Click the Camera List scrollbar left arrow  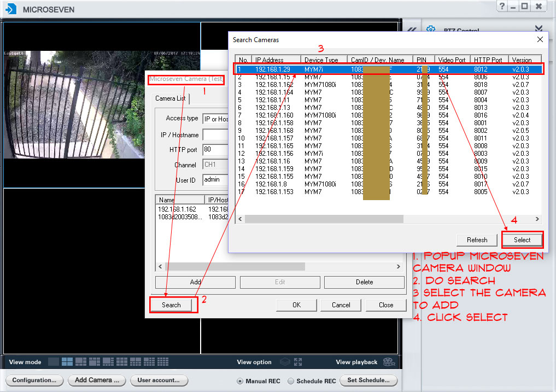160,266
